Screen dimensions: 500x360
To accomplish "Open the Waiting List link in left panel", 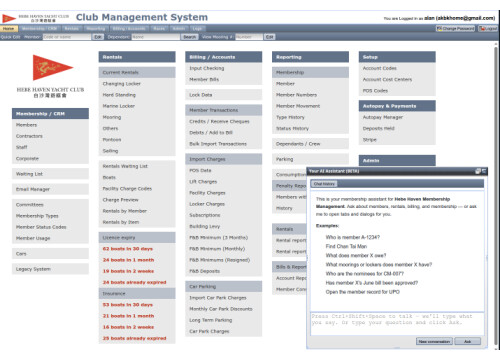I will (x=29, y=174).
